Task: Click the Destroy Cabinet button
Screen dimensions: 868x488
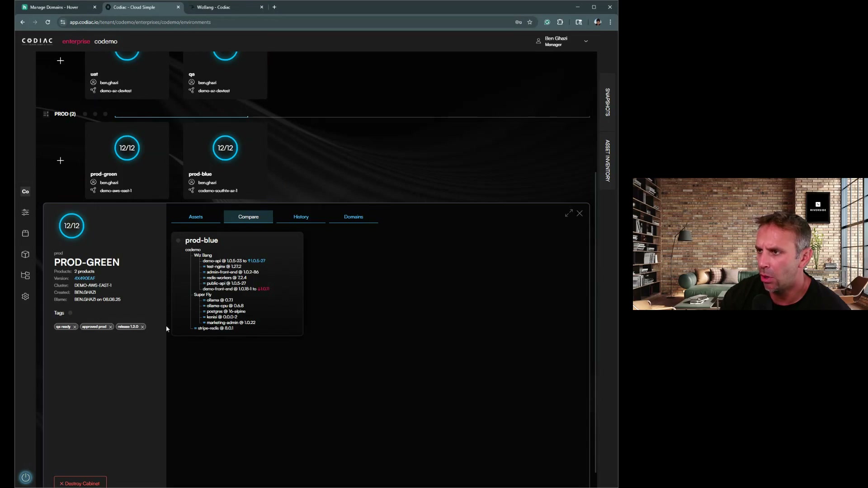Action: tap(80, 483)
